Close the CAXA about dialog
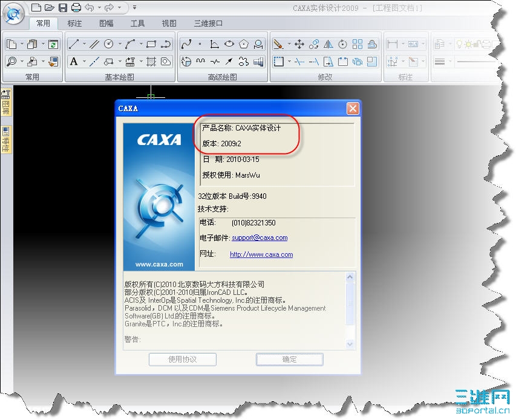The height and width of the screenshot is (420, 516). pos(353,108)
